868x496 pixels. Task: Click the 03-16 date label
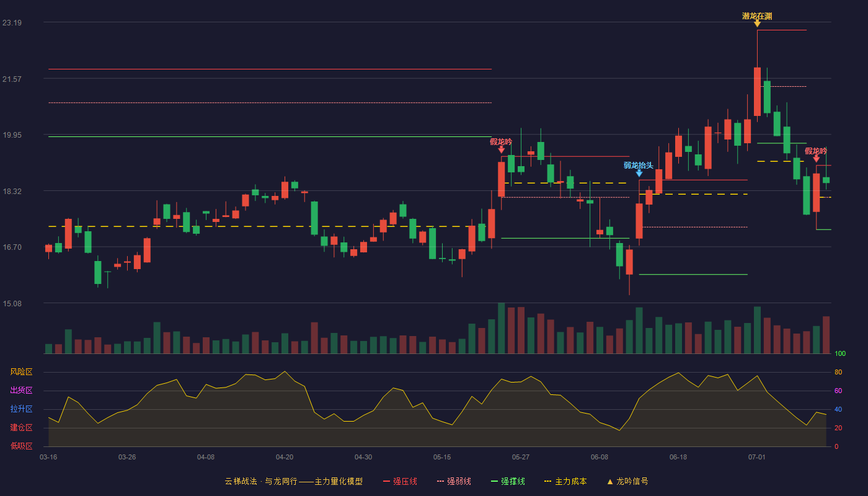[x=48, y=457]
